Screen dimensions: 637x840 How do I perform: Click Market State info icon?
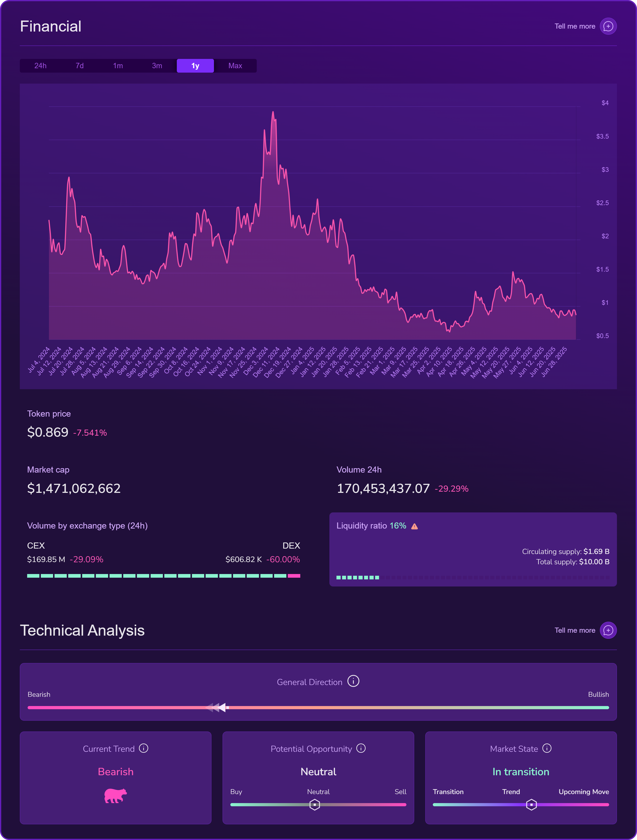[x=547, y=748]
